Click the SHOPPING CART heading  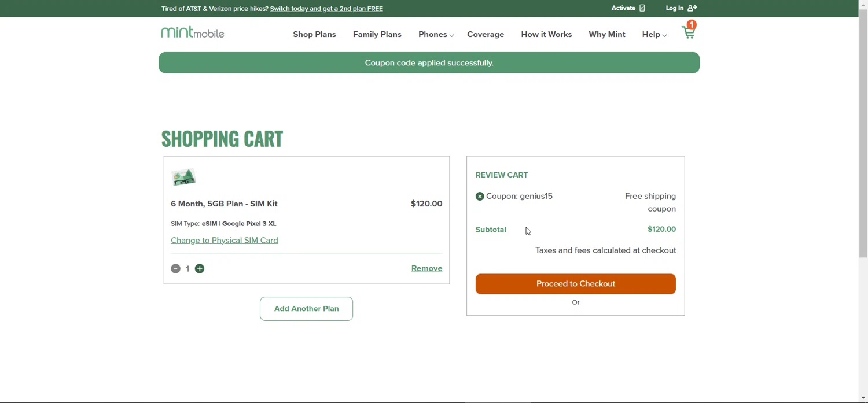coord(222,139)
